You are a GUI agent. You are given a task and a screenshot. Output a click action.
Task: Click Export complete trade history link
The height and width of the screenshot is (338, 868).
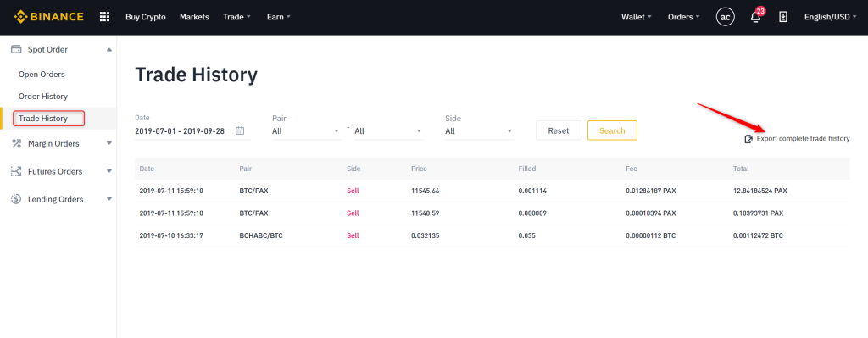(803, 139)
